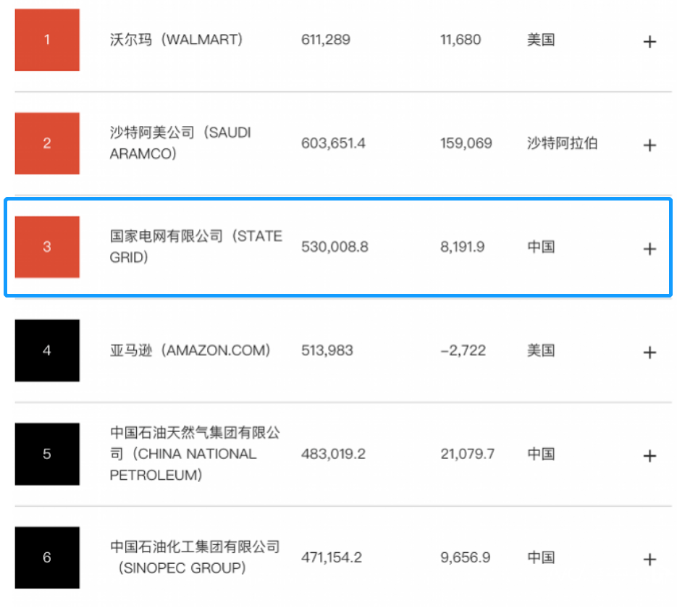
Task: Expand State Grid row plus icon
Action: (x=649, y=249)
